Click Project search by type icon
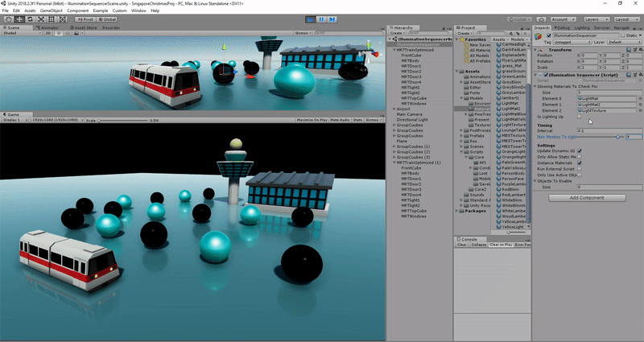Image resolution: width=644 pixels, height=342 pixels. tap(511, 33)
